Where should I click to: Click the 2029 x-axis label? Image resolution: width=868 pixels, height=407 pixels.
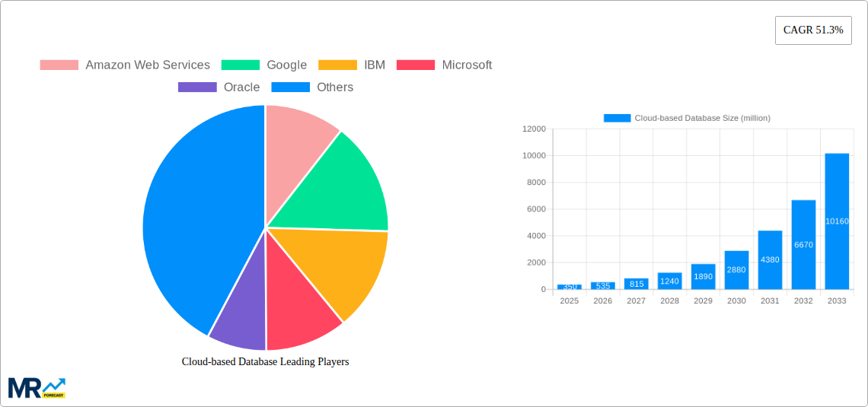pos(703,300)
